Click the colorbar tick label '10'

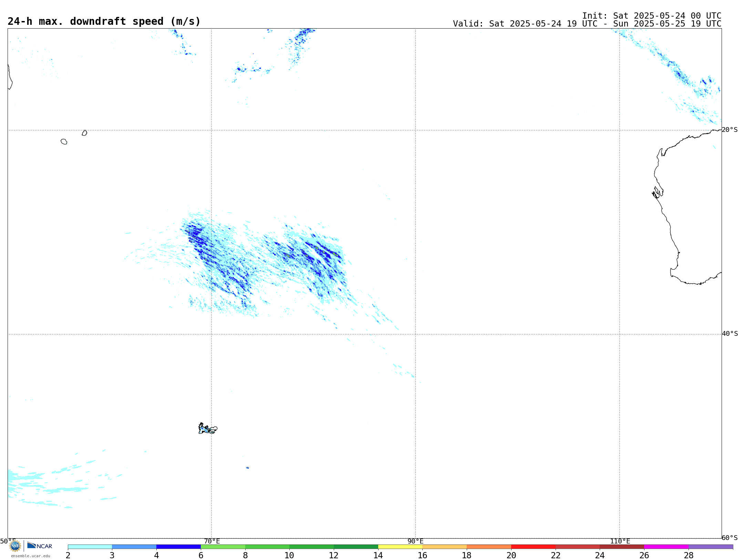(289, 556)
